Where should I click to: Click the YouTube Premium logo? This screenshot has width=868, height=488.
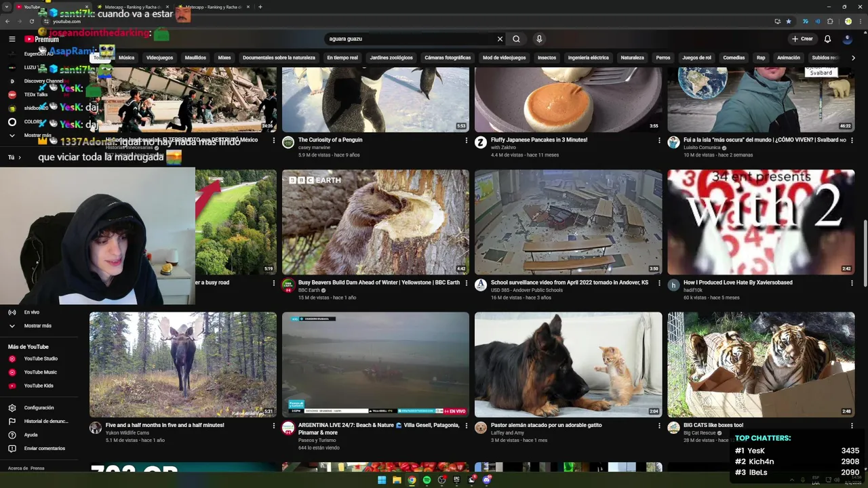(42, 39)
